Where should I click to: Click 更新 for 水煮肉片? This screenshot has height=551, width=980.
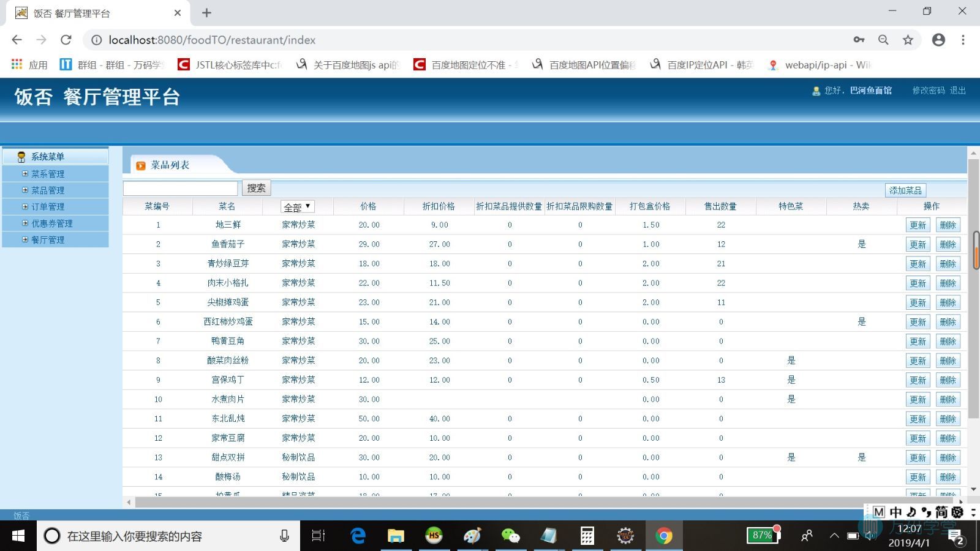pyautogui.click(x=918, y=400)
